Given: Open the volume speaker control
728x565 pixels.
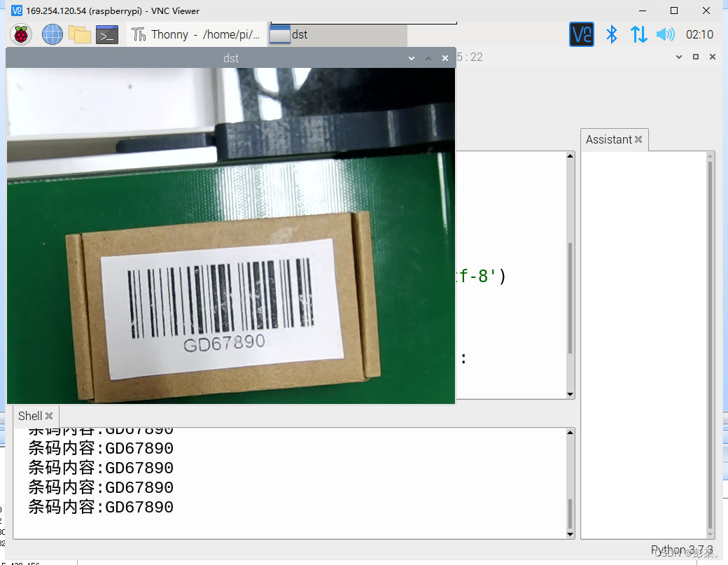Looking at the screenshot, I should (665, 34).
